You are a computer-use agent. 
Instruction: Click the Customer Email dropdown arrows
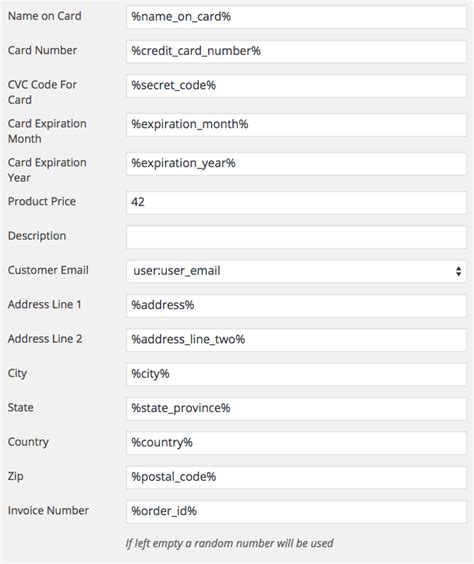[458, 271]
